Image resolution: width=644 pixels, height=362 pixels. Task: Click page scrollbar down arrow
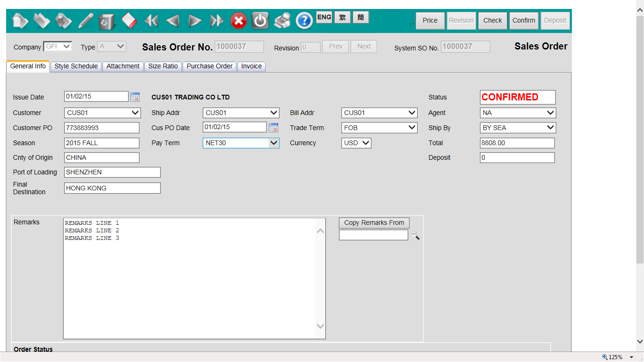pos(640,341)
